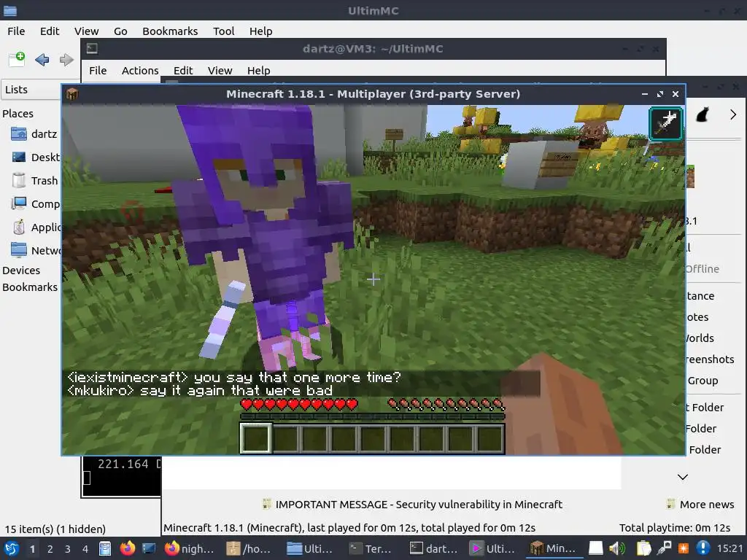
Task: Open the file manager Edit menu
Action: (x=50, y=31)
